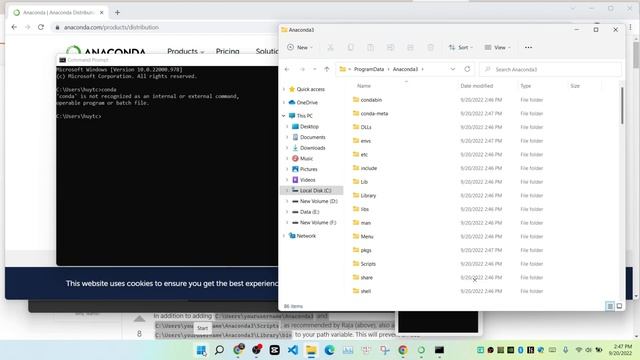The height and width of the screenshot is (360, 640).
Task: Launch Visual Studio Code from taskbar
Action: coord(293,350)
